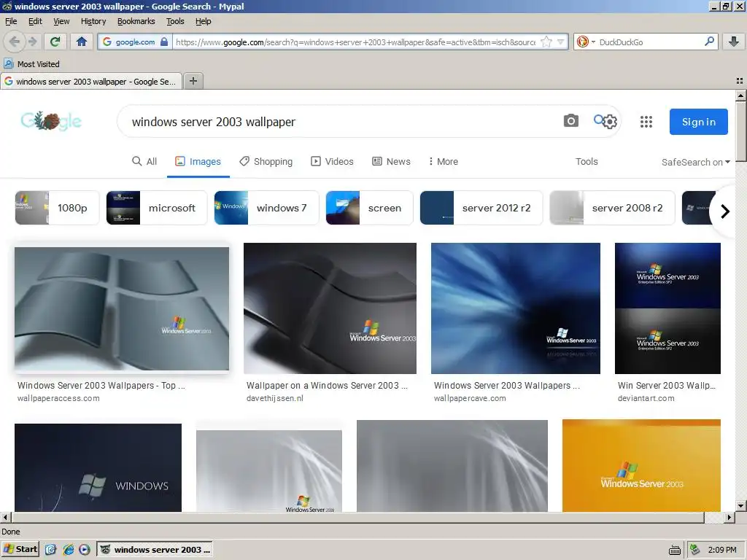Click the vertical scrollbar down arrow
The height and width of the screenshot is (560, 747).
click(741, 506)
